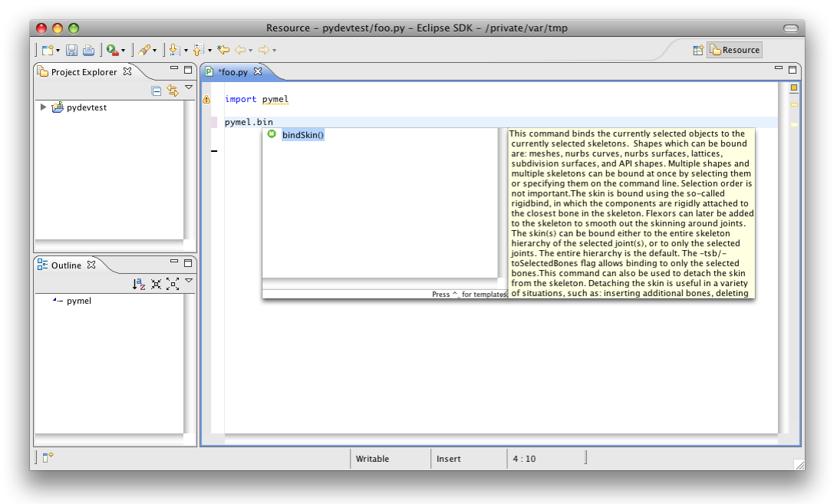
Task: Switch to the foo.py editor tab
Action: (234, 72)
